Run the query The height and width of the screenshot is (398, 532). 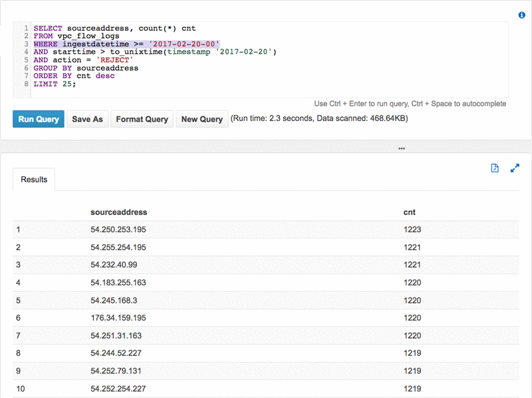(x=39, y=119)
